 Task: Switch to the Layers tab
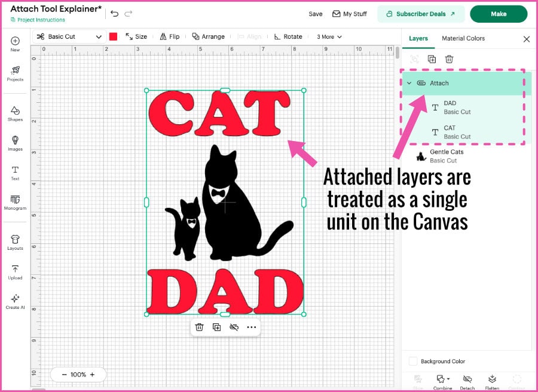418,38
